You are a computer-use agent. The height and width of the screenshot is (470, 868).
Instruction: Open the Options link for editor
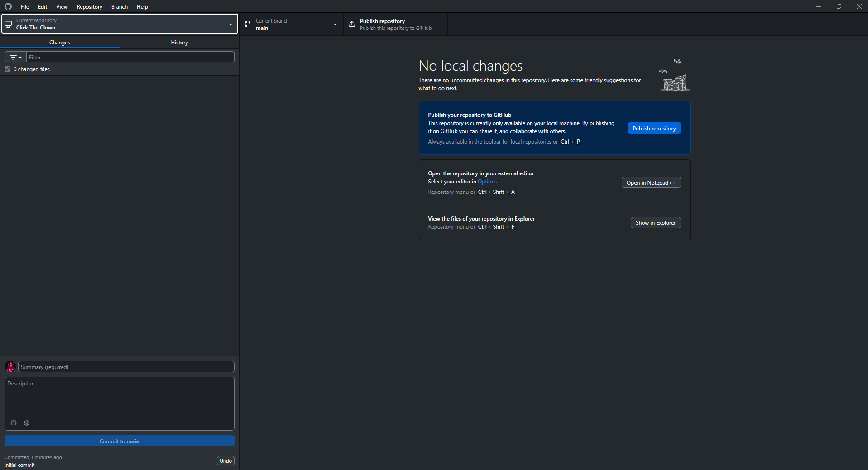tap(487, 182)
